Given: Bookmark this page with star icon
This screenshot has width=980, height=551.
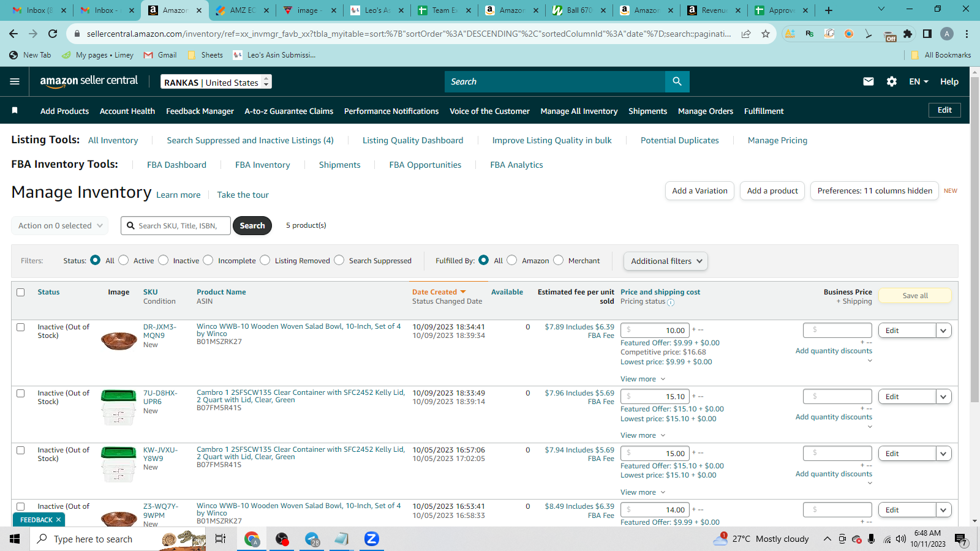Looking at the screenshot, I should coord(766,34).
